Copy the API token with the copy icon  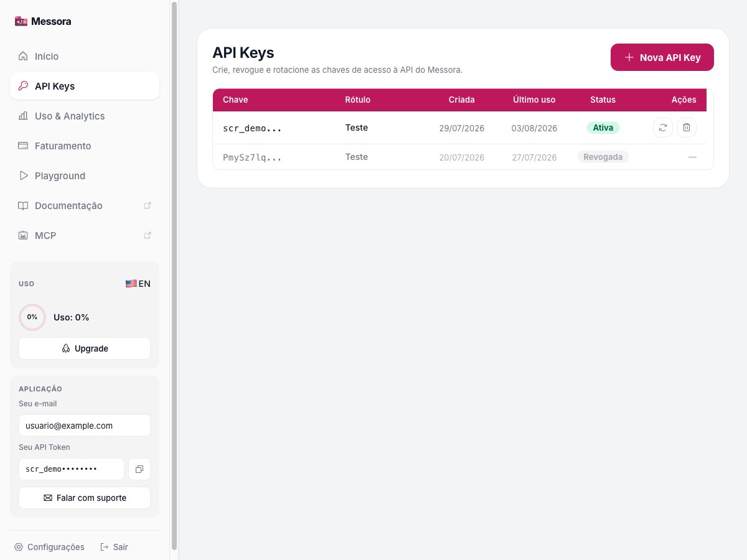point(139,469)
